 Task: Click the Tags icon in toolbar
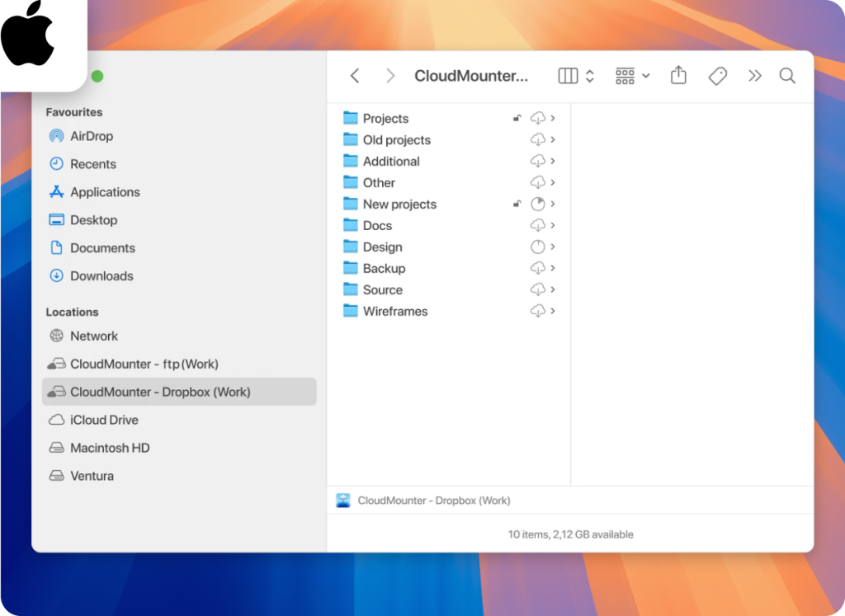717,76
